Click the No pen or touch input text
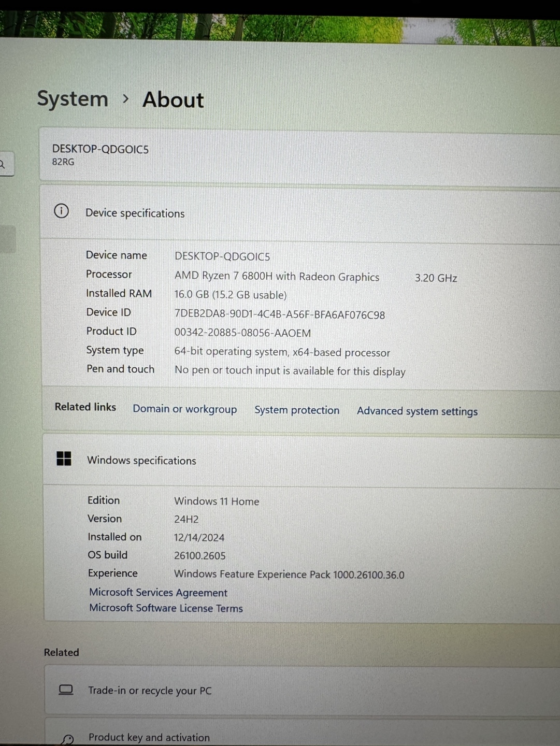560x746 pixels. click(290, 371)
